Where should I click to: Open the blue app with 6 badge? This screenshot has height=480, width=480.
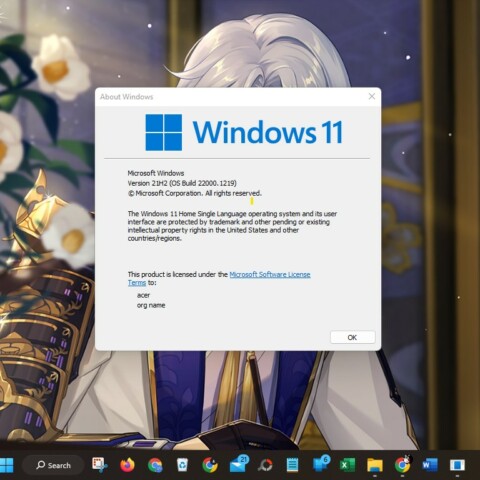(321, 464)
